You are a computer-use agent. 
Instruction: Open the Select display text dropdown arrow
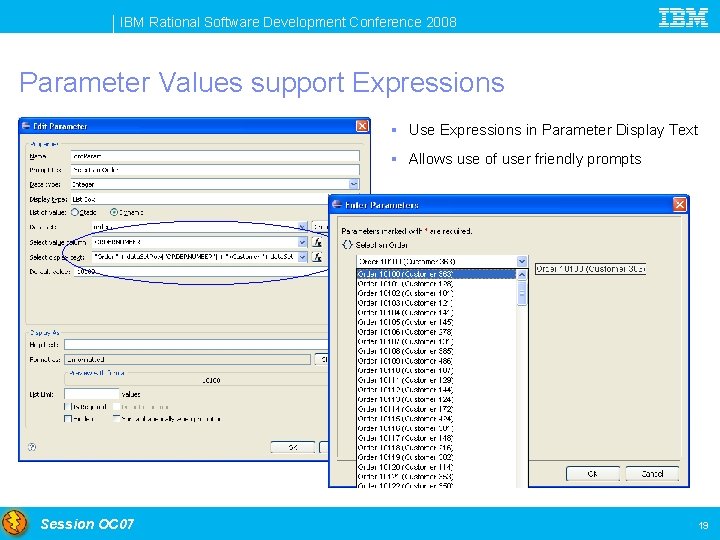[302, 257]
